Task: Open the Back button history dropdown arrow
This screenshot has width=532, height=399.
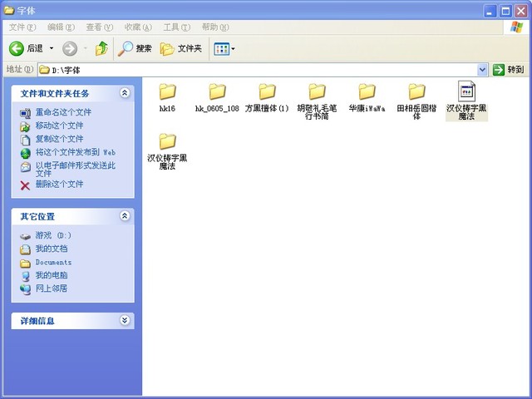Action: 52,49
